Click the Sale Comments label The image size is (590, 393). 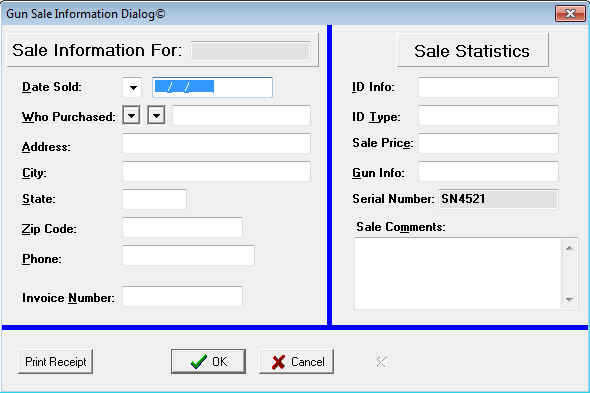401,227
